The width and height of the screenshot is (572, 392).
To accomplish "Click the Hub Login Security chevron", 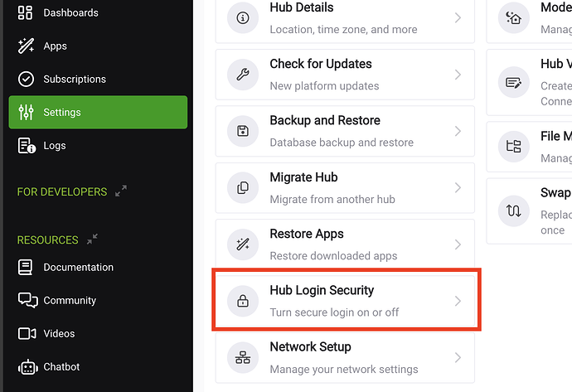I will pyautogui.click(x=458, y=302).
